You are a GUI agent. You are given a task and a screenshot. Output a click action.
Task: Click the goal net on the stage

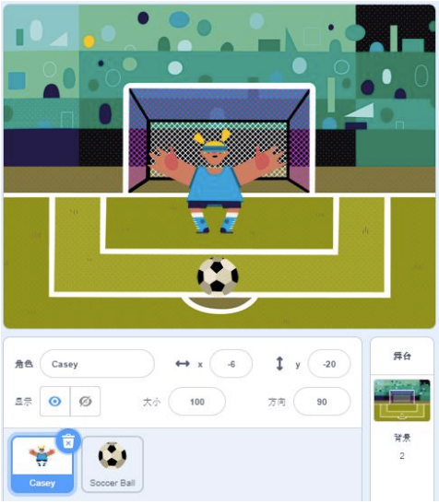click(x=219, y=138)
